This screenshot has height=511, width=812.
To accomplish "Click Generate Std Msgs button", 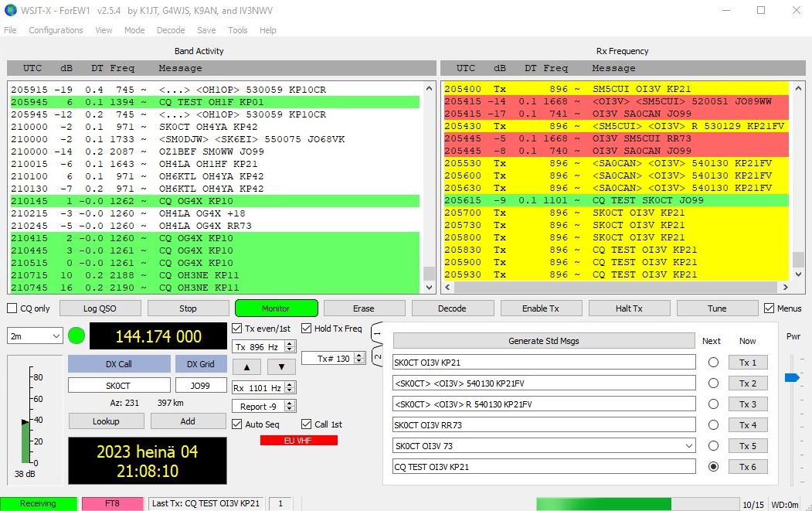I will click(x=544, y=341).
